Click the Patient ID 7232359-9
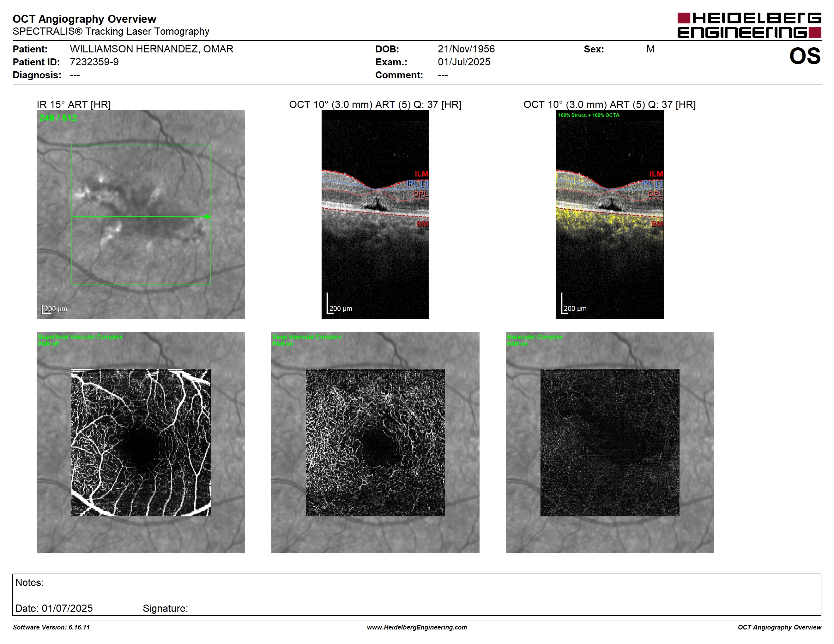834x644 pixels. pyautogui.click(x=94, y=62)
